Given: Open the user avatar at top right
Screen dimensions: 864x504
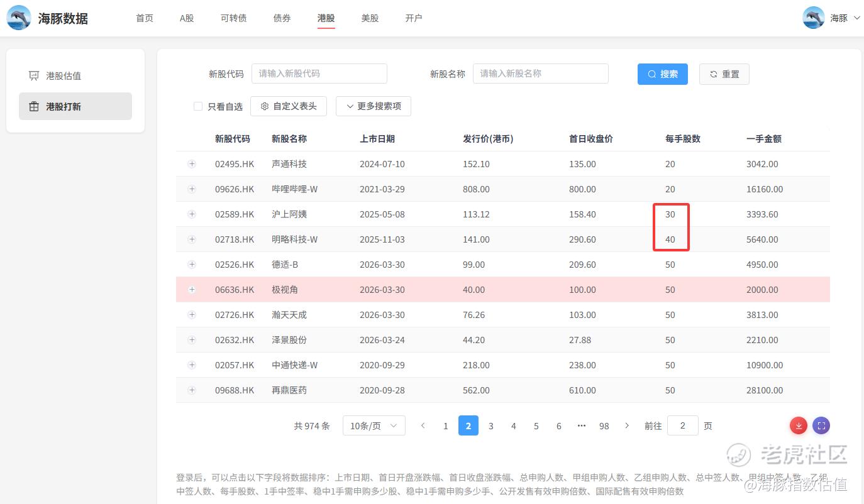Looking at the screenshot, I should click(x=814, y=18).
